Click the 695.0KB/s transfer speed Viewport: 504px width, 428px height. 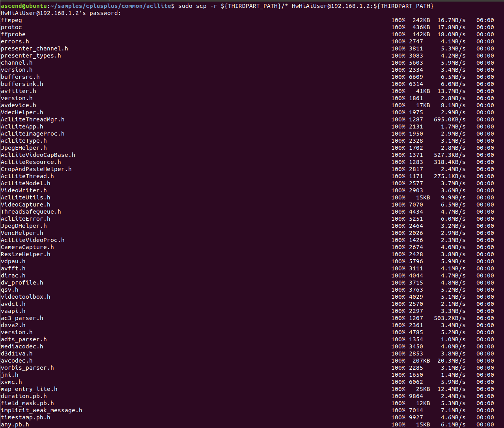coord(450,119)
